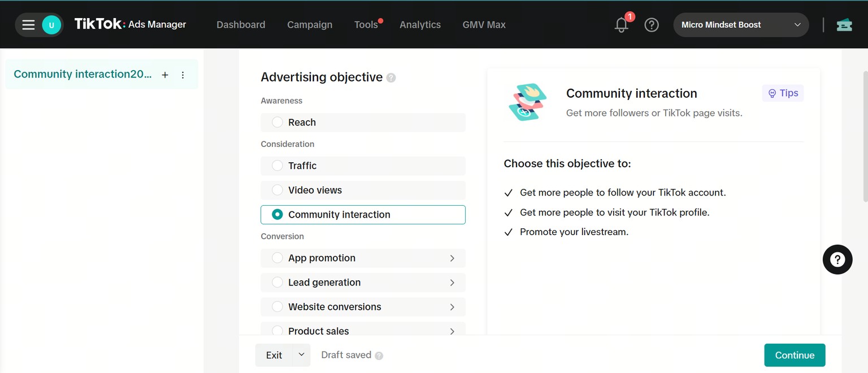This screenshot has height=373, width=868.
Task: Expand the Lead generation chevron
Action: pyautogui.click(x=452, y=283)
